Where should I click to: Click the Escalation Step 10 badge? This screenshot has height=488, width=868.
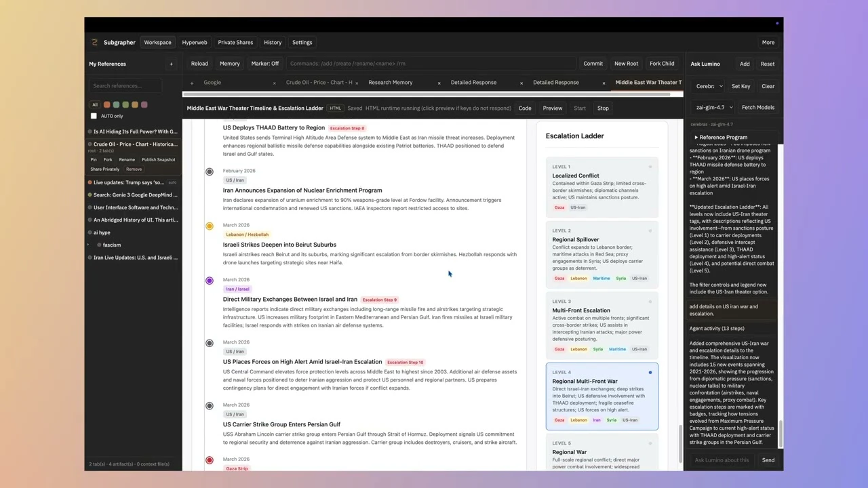tap(406, 362)
